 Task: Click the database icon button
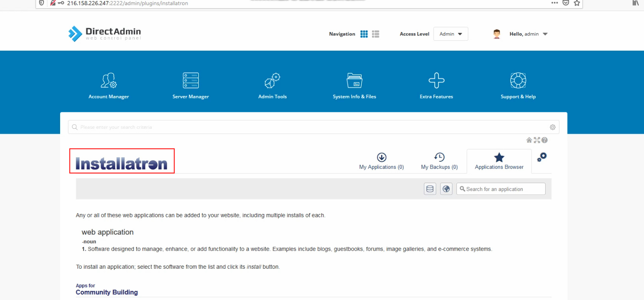(x=430, y=189)
